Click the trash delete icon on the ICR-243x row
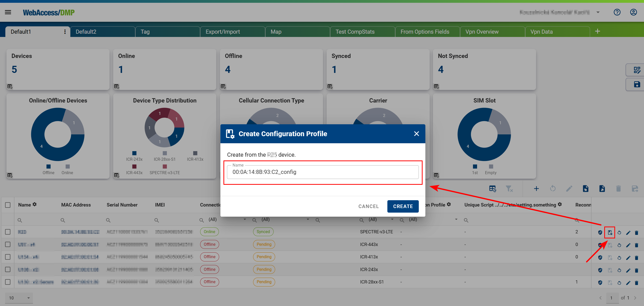The height and width of the screenshot is (306, 644). [x=637, y=269]
